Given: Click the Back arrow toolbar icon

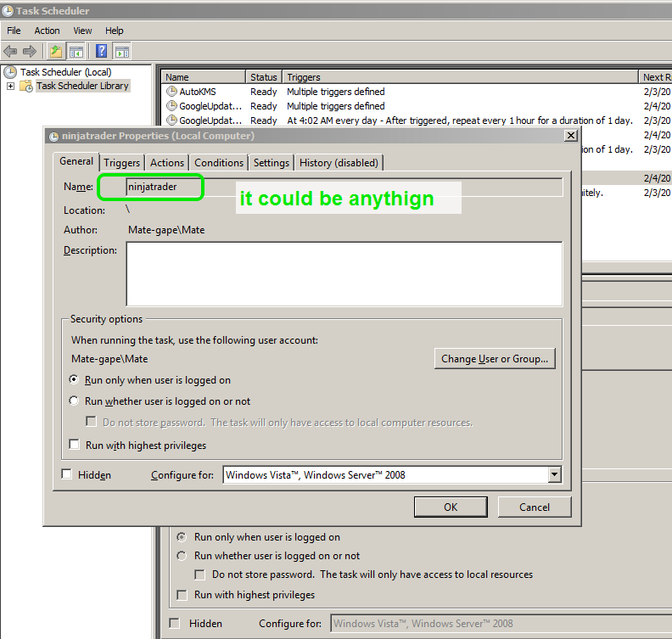Looking at the screenshot, I should pyautogui.click(x=10, y=52).
